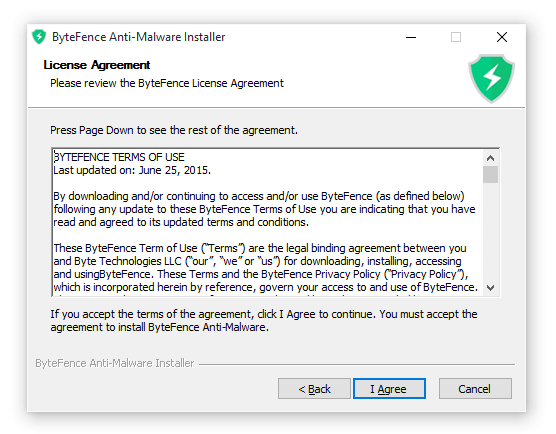Screen dimensions: 556x434
Task: Close the installer with the X button
Action: (501, 37)
